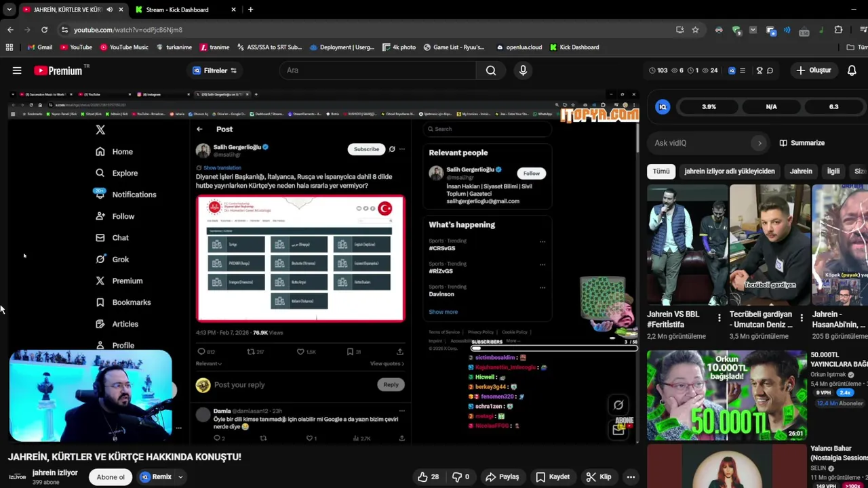The width and height of the screenshot is (868, 488).
Task: Click the vidIQ Remix button
Action: click(156, 477)
